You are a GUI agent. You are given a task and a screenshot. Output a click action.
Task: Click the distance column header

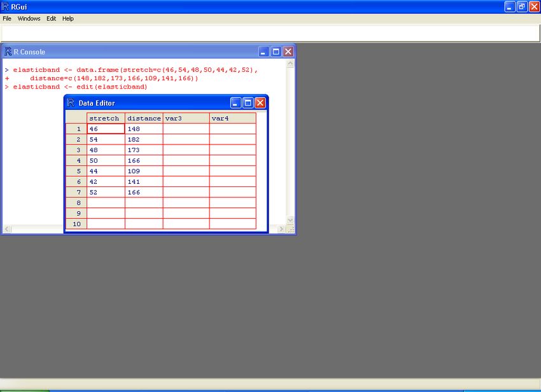click(x=144, y=118)
